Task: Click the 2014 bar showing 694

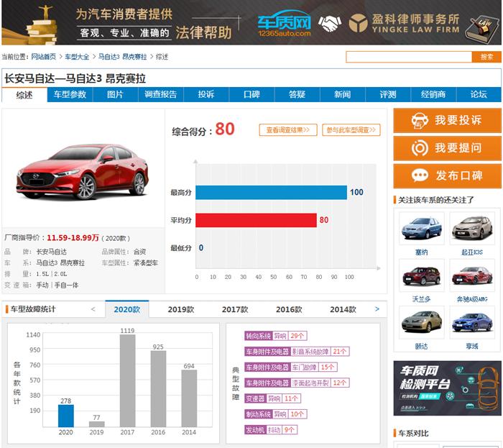Action: [x=189, y=398]
